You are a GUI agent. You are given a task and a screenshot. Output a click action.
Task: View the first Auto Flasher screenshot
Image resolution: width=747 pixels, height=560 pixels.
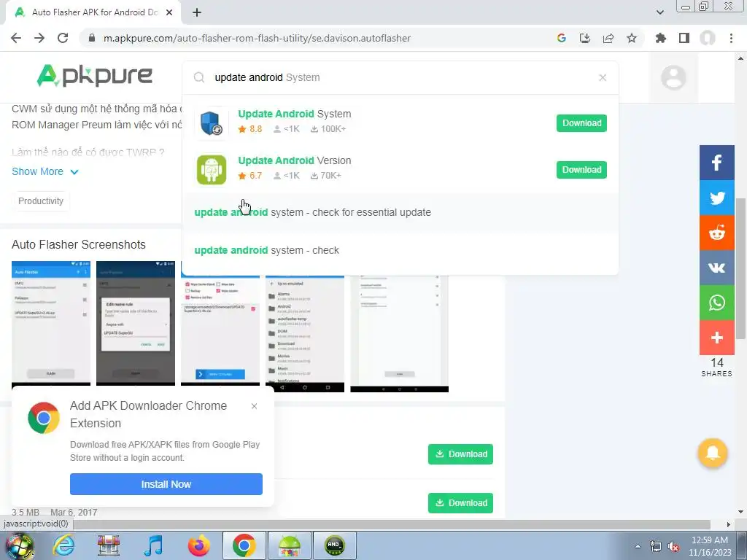click(51, 324)
